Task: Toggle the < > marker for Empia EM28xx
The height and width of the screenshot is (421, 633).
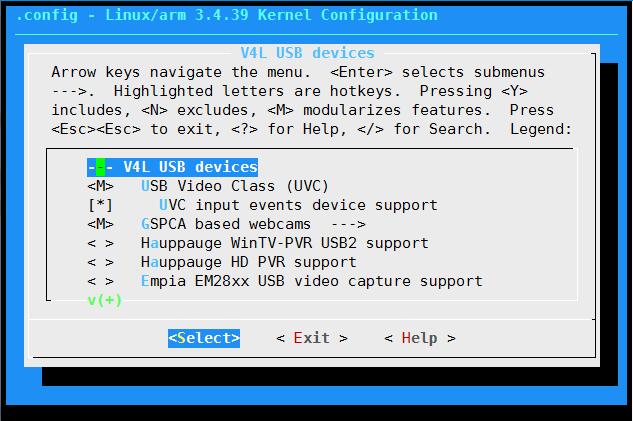Action: (x=101, y=281)
